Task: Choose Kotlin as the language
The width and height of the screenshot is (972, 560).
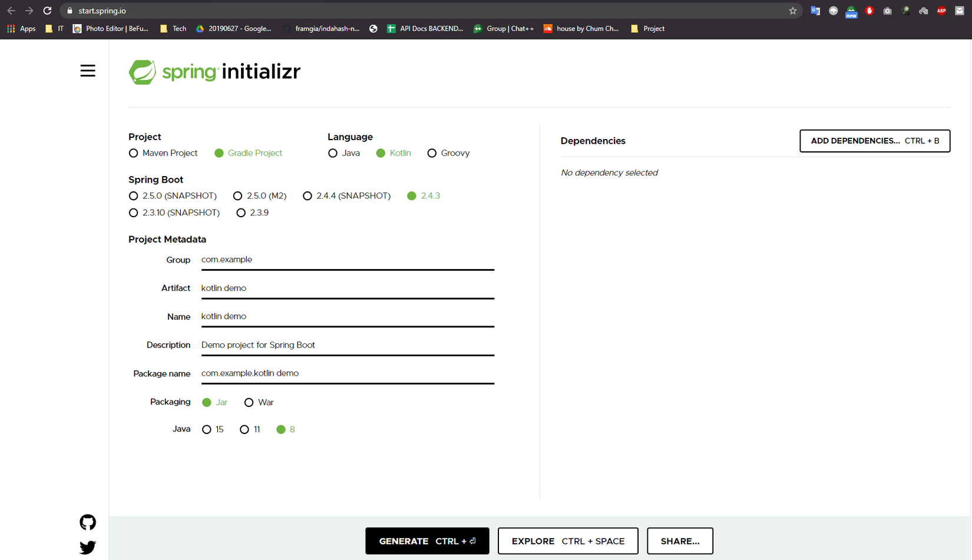Action: (381, 153)
